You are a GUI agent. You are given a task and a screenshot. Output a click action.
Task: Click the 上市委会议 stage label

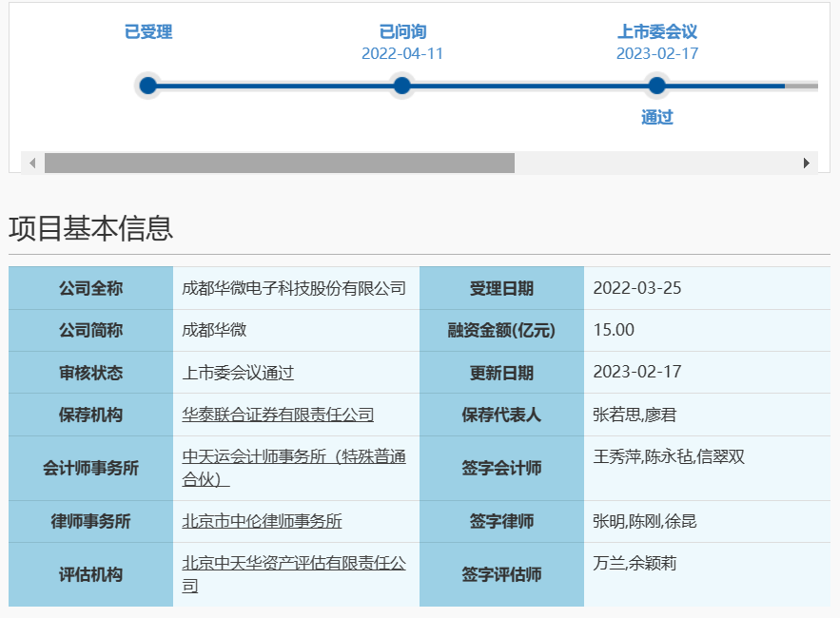click(x=656, y=31)
